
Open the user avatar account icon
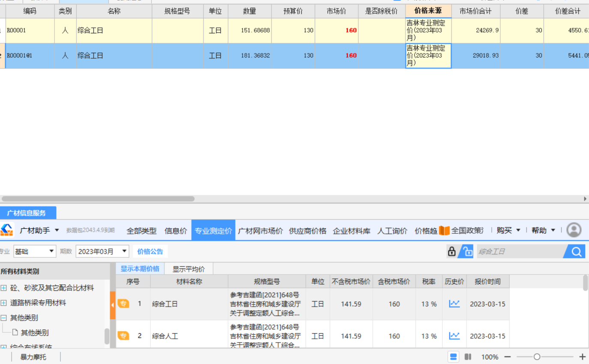coord(574,230)
